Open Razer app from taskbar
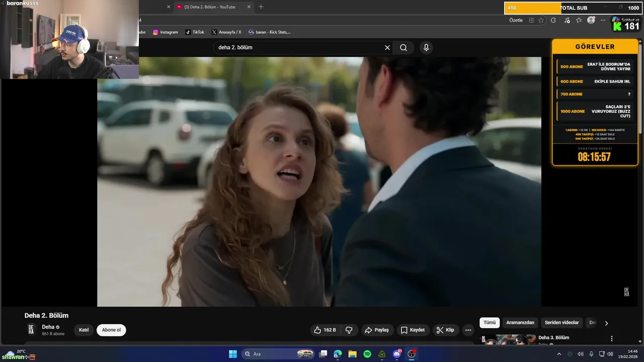Screen dimensions: 644x362 click(382, 354)
